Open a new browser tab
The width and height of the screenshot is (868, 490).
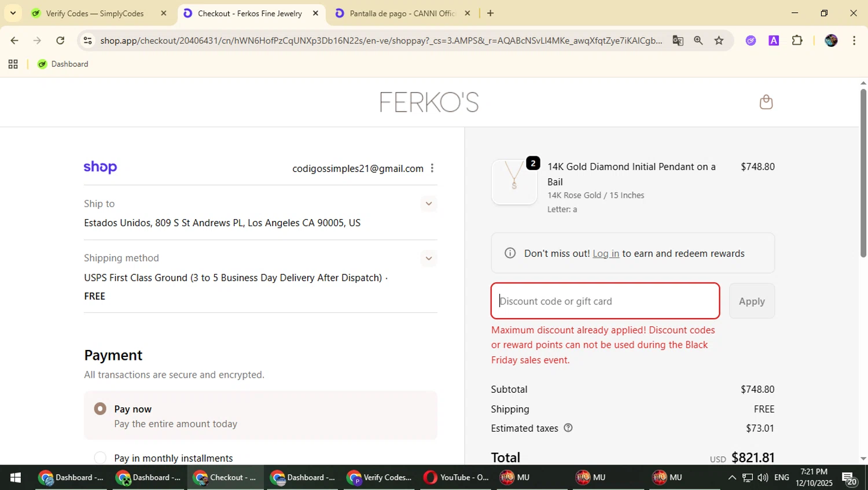[x=490, y=13]
